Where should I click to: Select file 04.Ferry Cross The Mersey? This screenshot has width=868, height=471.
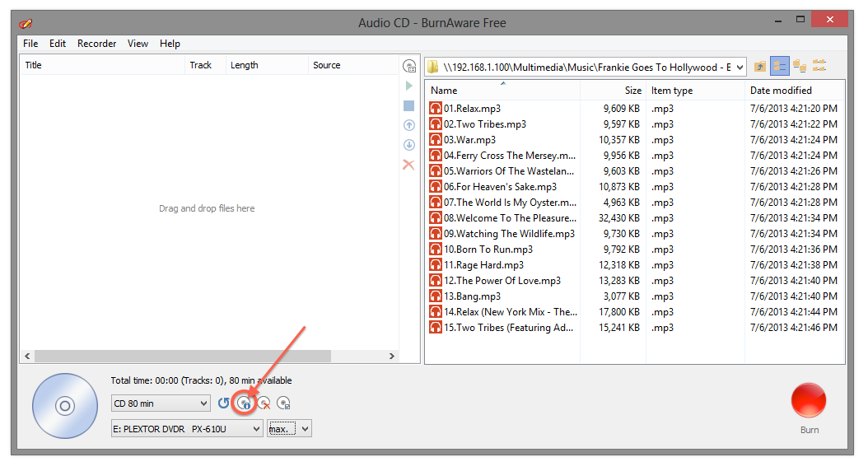[x=510, y=156]
